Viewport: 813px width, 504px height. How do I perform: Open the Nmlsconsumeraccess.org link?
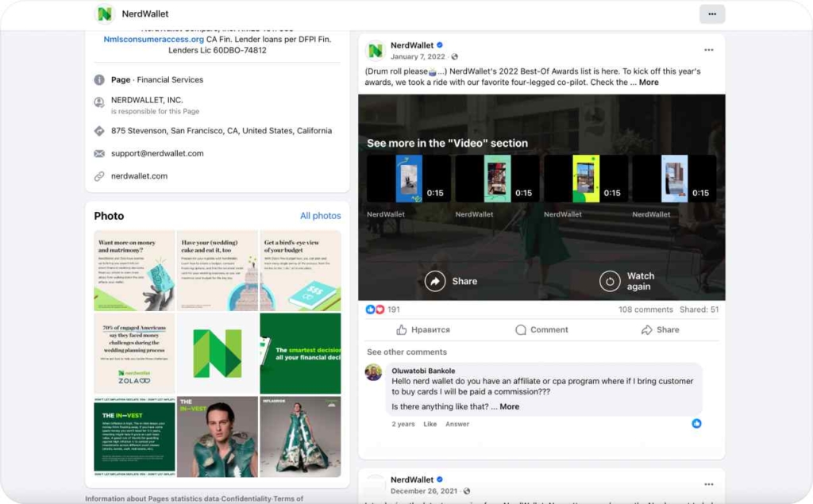(153, 39)
